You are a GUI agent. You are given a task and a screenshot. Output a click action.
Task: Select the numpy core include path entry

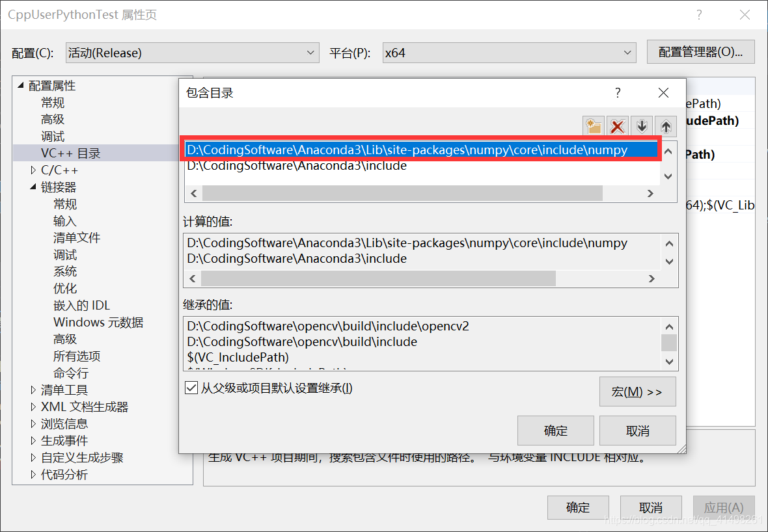pyautogui.click(x=421, y=150)
